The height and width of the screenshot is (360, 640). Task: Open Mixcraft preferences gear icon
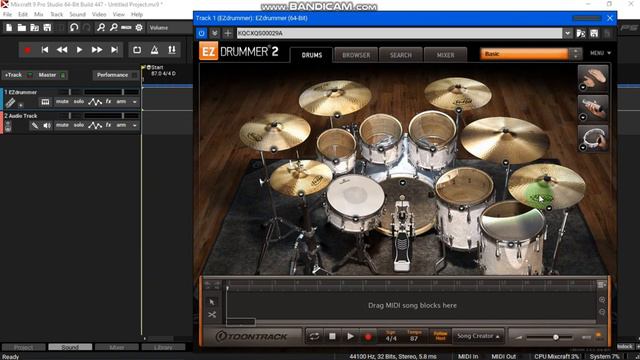click(139, 28)
